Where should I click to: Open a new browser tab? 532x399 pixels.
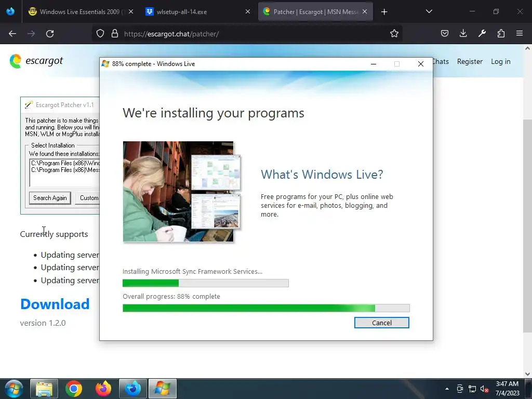[x=384, y=12]
